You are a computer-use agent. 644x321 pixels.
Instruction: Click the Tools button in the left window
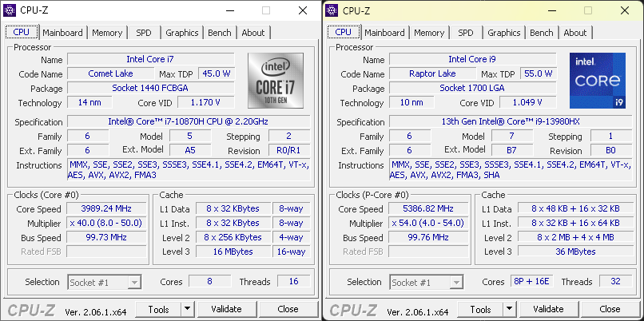(158, 309)
